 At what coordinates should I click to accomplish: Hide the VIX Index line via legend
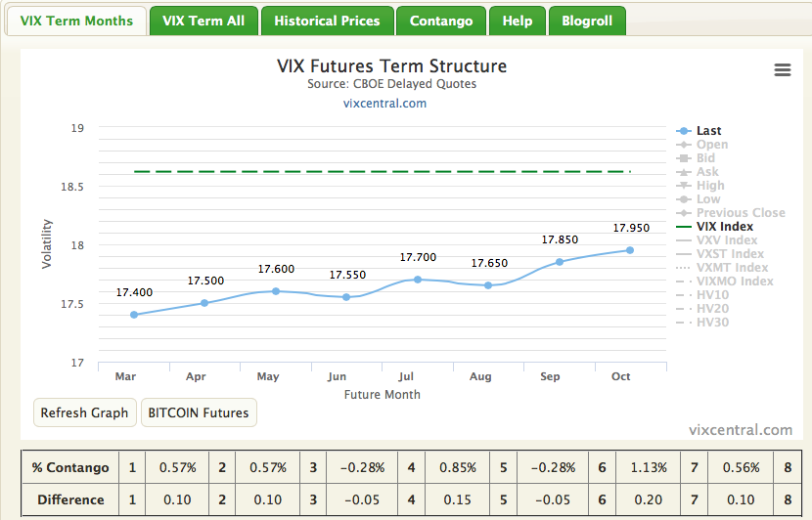click(724, 227)
